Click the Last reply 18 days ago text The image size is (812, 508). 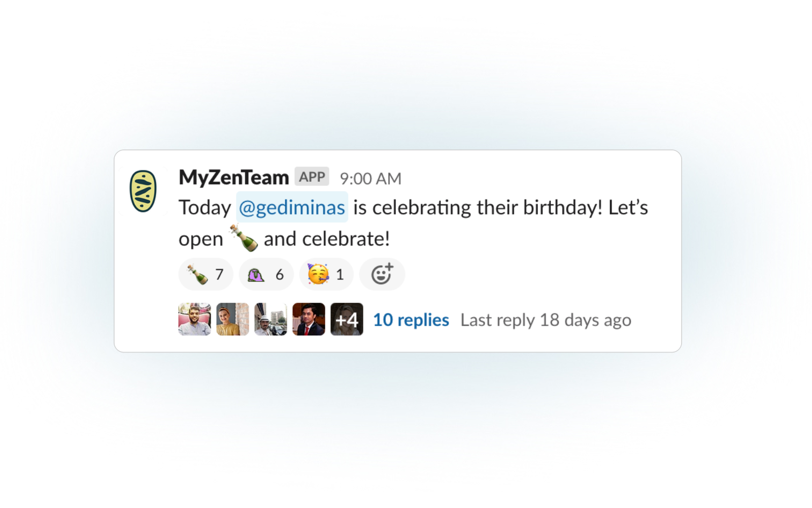pyautogui.click(x=546, y=320)
